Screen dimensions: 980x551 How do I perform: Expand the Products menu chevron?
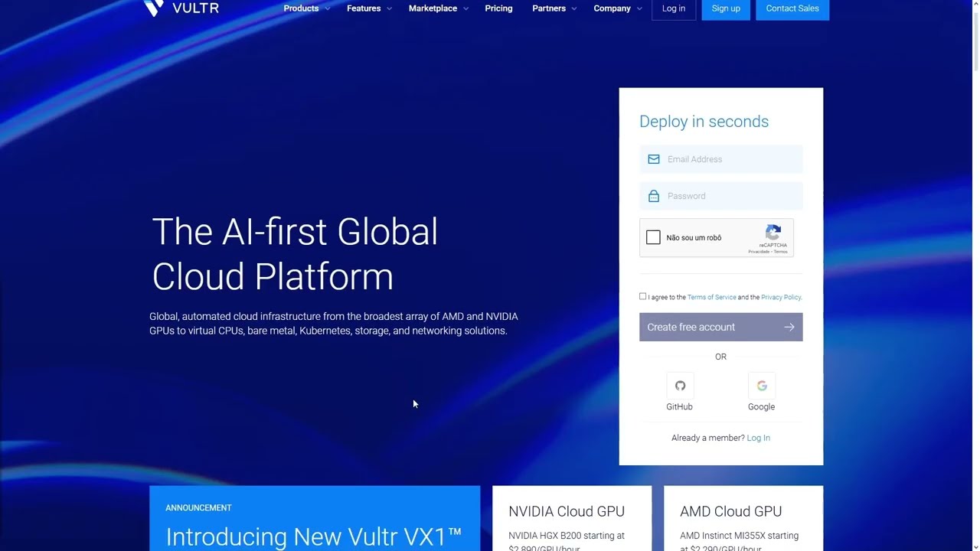pos(328,8)
